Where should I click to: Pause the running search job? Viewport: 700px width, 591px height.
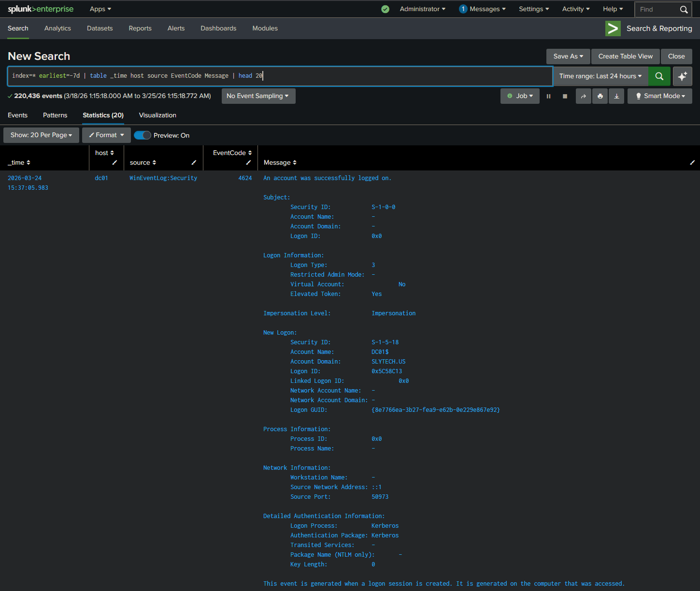548,96
